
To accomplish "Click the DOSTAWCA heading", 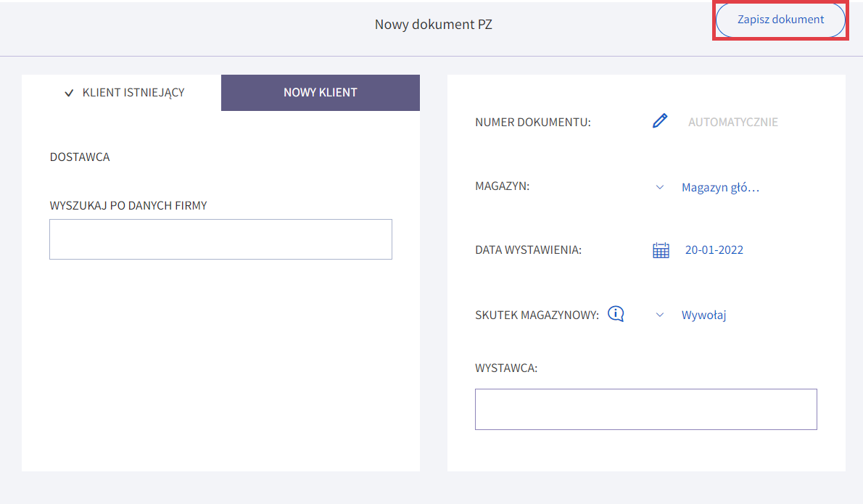I will point(80,157).
